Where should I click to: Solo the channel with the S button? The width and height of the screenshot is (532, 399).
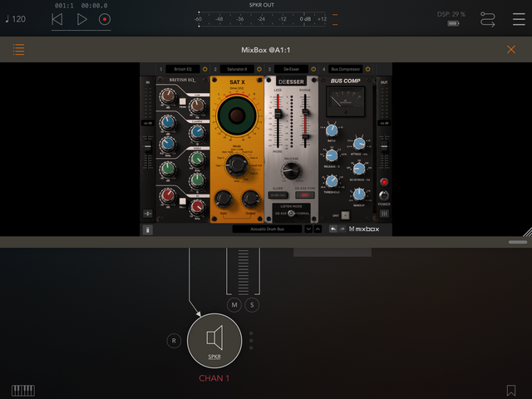click(252, 305)
